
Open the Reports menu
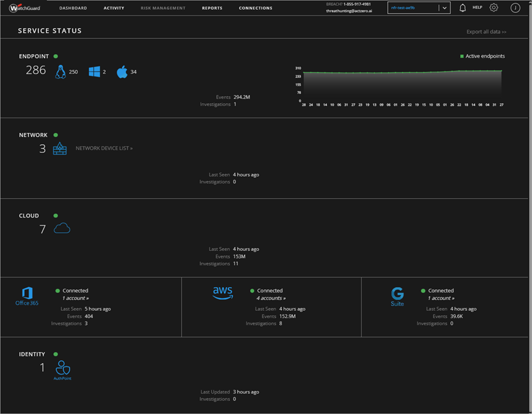tap(212, 8)
